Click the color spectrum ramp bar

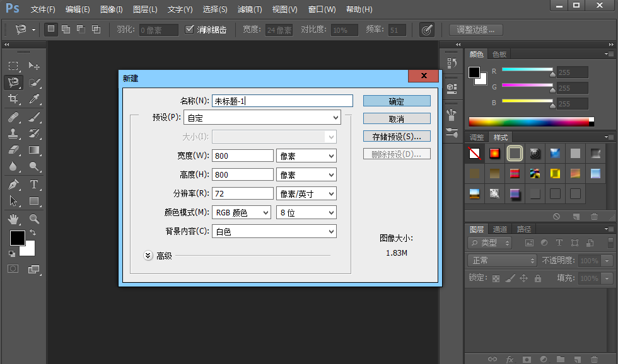(531, 122)
